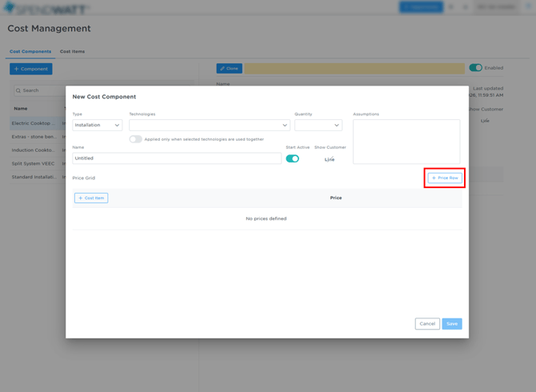This screenshot has width=536, height=392.
Task: Enable 'Applied only when selected technologies' toggle
Action: 136,139
